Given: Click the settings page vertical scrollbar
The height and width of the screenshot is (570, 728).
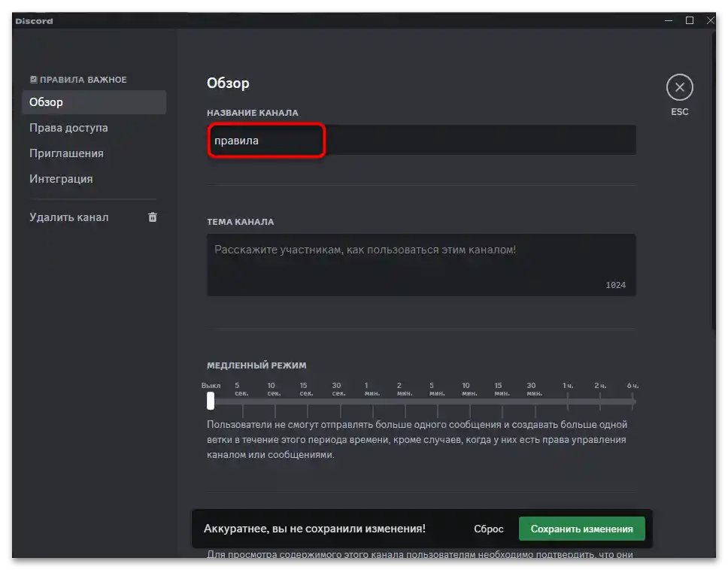Looking at the screenshot, I should [x=713, y=181].
